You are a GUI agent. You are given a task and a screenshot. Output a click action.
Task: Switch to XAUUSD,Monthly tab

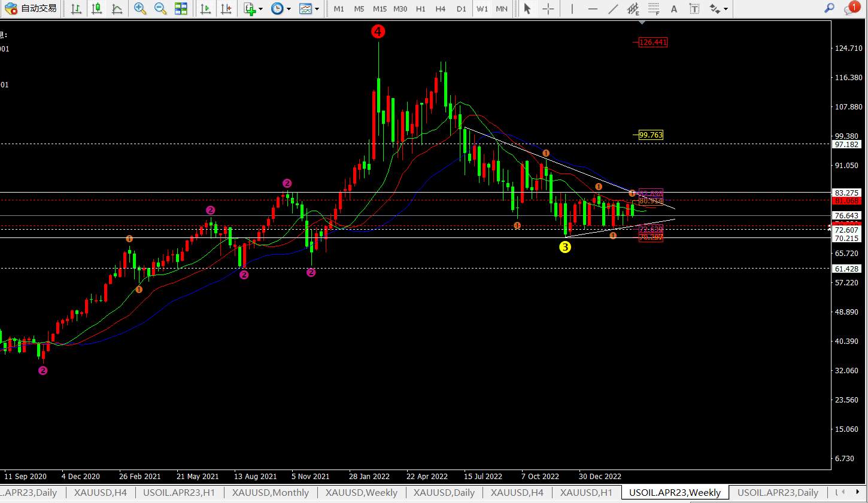click(271, 493)
